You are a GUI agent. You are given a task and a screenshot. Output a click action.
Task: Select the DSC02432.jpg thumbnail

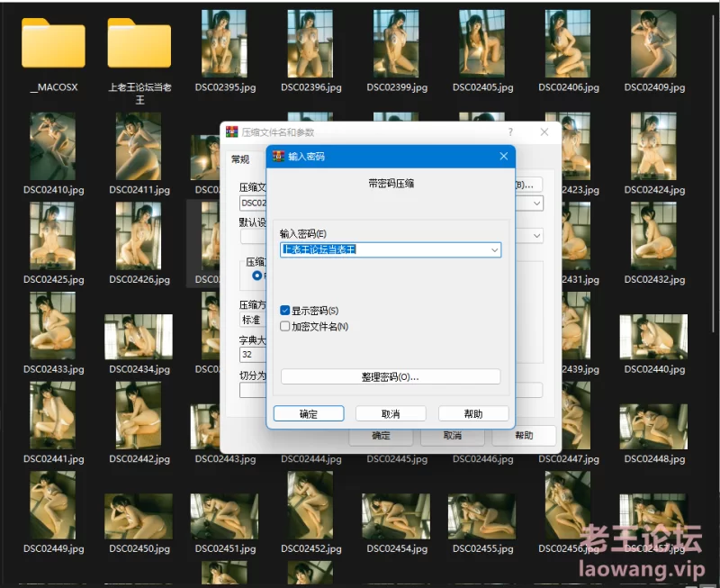click(x=654, y=236)
